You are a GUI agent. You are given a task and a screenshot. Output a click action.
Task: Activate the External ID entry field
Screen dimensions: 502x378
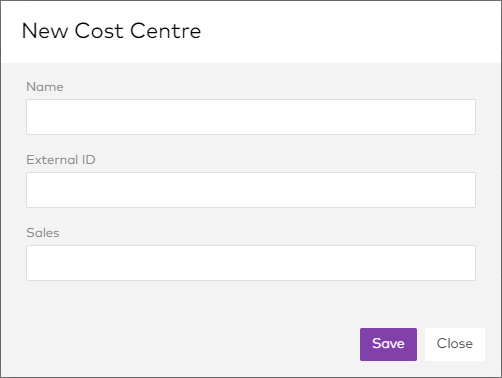click(251, 190)
